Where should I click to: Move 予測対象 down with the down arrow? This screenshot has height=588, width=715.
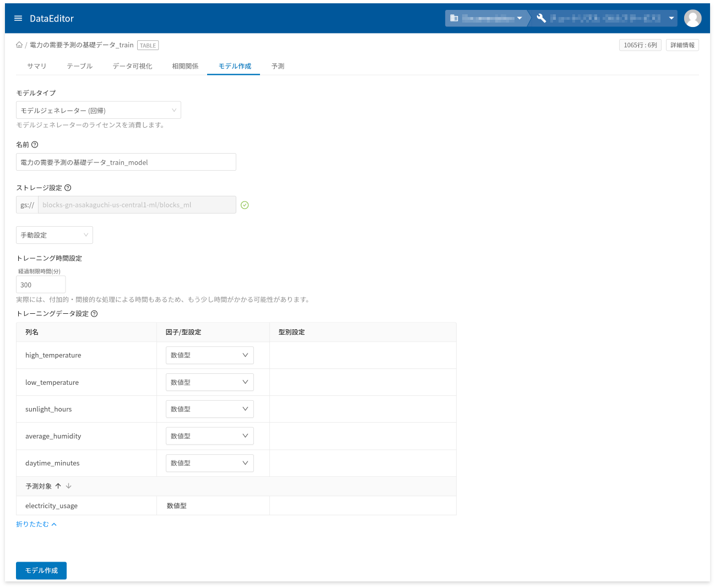coord(68,486)
